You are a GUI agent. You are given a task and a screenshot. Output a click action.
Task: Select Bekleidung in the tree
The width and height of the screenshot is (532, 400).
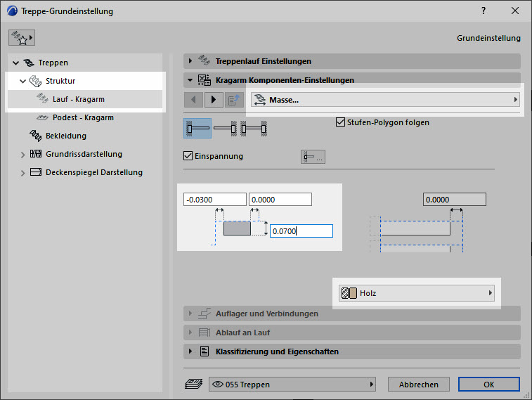[x=66, y=136]
